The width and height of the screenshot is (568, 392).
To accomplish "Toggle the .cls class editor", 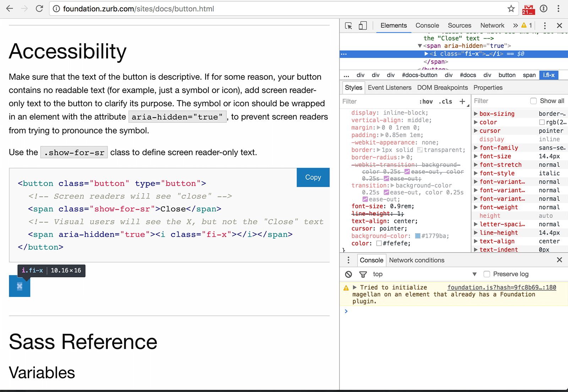I will (446, 102).
